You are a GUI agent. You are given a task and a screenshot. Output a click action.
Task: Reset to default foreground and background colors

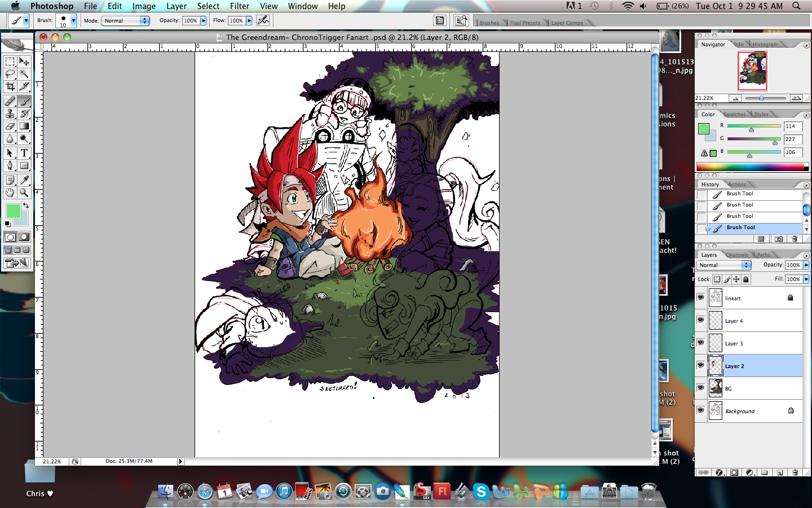click(x=8, y=224)
